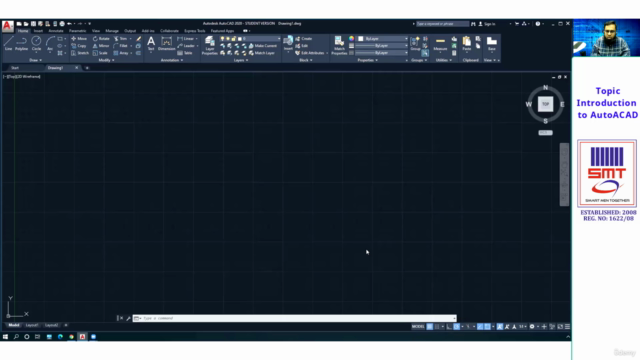This screenshot has height=360, width=640.
Task: Choose the Move command
Action: (79, 39)
